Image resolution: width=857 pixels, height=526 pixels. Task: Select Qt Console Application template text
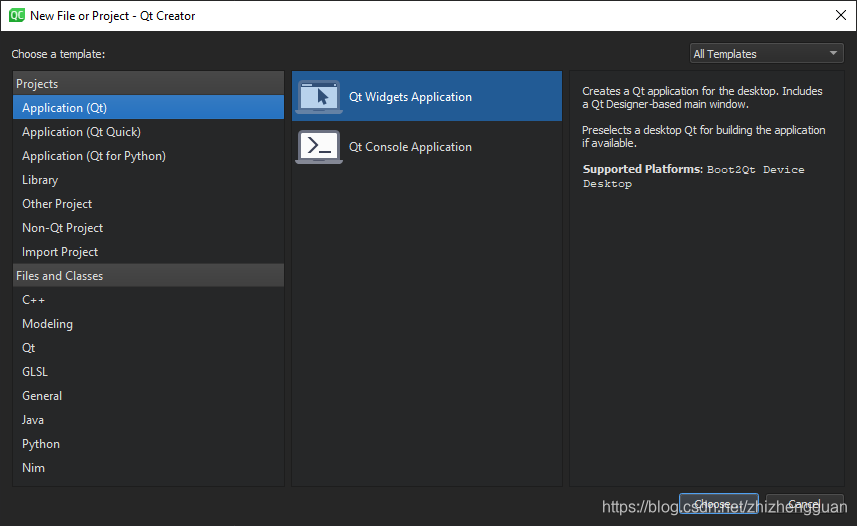point(410,147)
